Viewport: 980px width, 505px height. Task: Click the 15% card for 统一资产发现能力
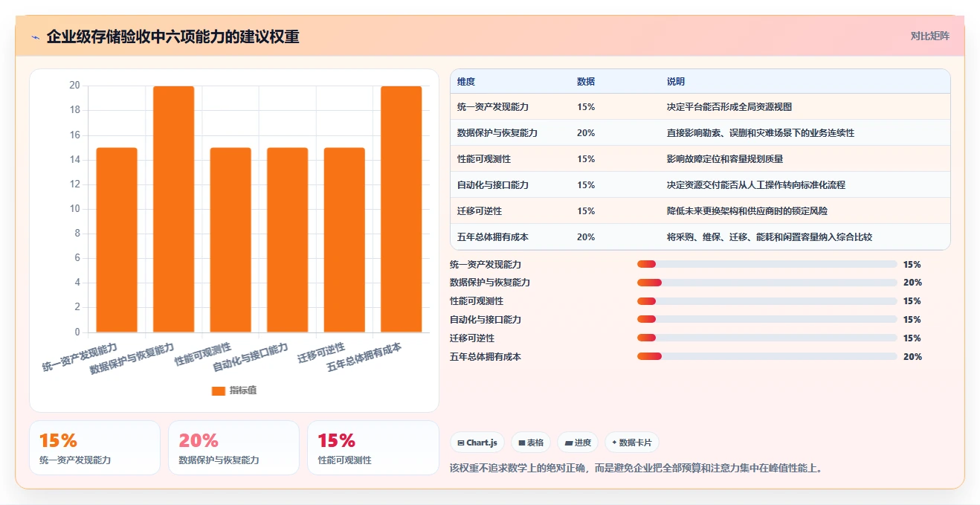point(94,448)
